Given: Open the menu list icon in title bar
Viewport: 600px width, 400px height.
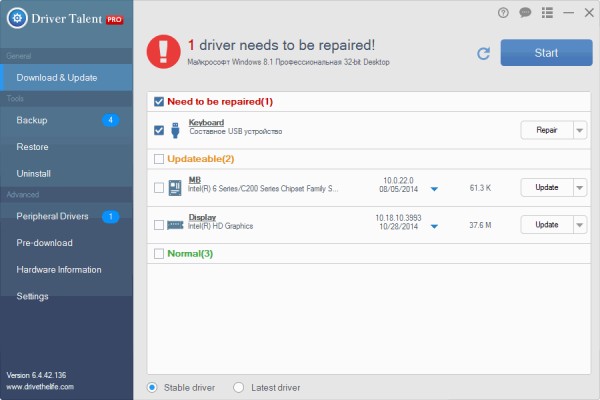Looking at the screenshot, I should (x=547, y=13).
